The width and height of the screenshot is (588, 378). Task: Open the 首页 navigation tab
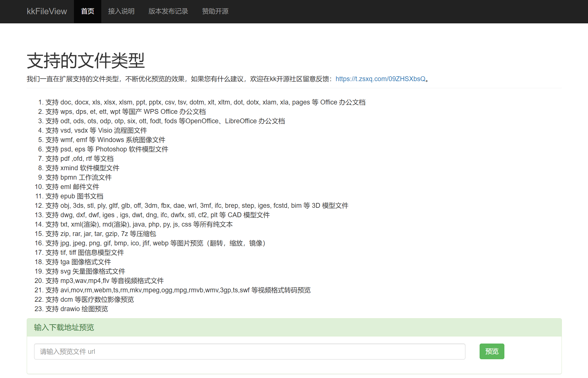(87, 11)
